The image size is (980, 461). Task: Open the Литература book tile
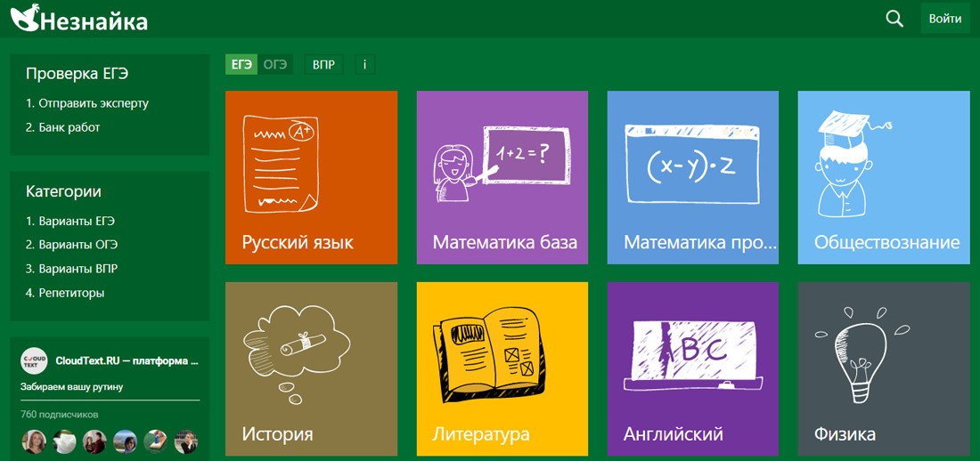(x=502, y=368)
